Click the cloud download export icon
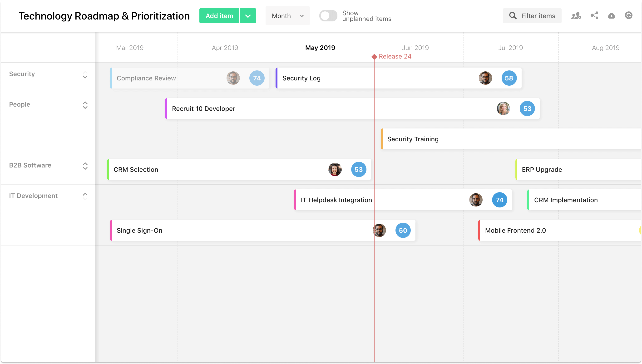Screen dimensions: 642x364 click(612, 15)
